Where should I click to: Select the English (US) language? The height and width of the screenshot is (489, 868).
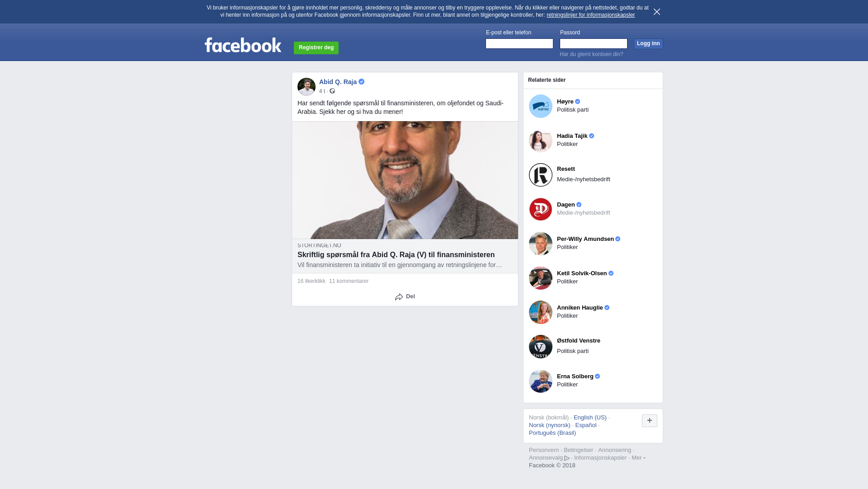(590, 418)
